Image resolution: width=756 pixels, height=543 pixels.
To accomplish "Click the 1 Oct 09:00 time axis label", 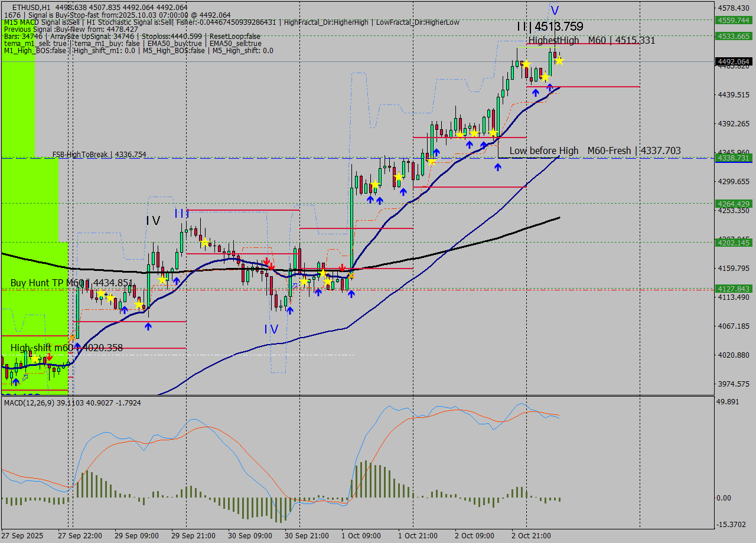I will point(361,536).
